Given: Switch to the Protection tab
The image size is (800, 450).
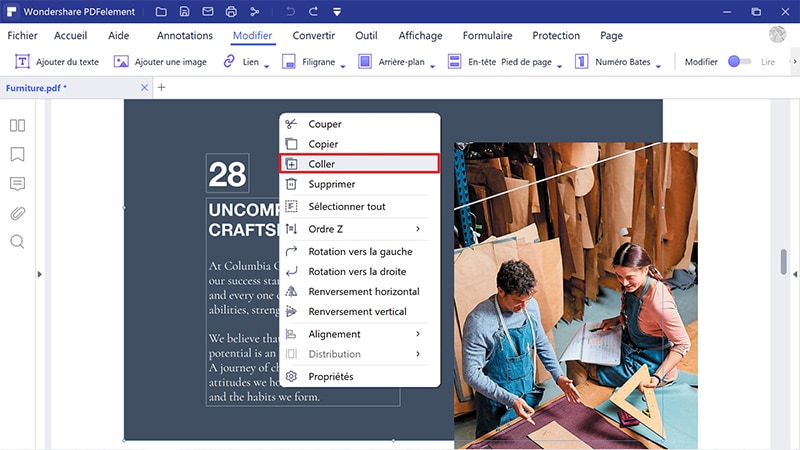Looking at the screenshot, I should [x=556, y=35].
